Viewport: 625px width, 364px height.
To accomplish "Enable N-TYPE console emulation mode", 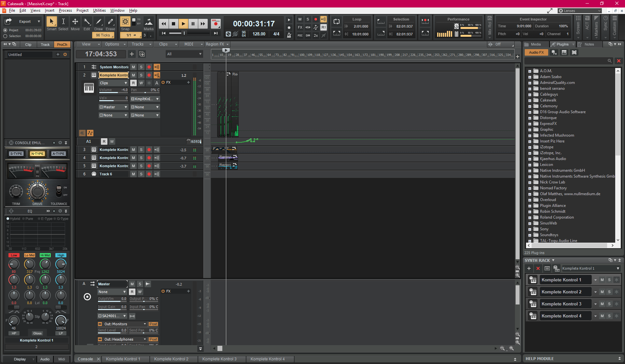I will pos(37,154).
